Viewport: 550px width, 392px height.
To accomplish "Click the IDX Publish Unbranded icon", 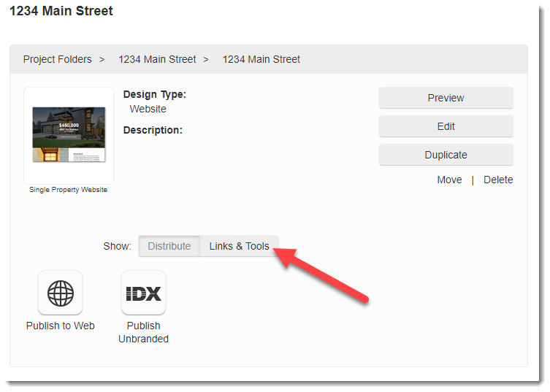I will tap(143, 293).
